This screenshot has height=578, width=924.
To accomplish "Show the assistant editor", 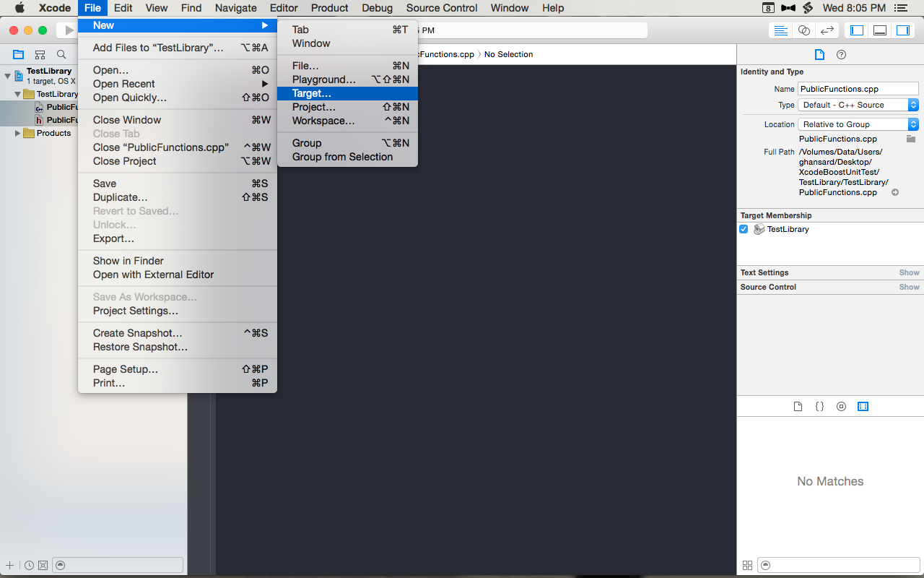I will tap(803, 30).
